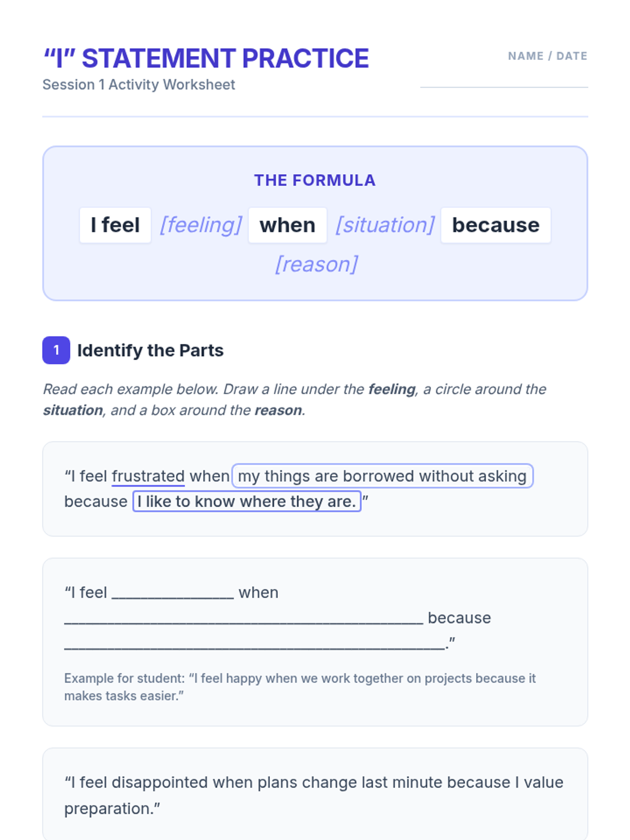Click the "Session 1 Activity Worksheet" subtitle
The image size is (630, 840).
pyautogui.click(x=139, y=85)
